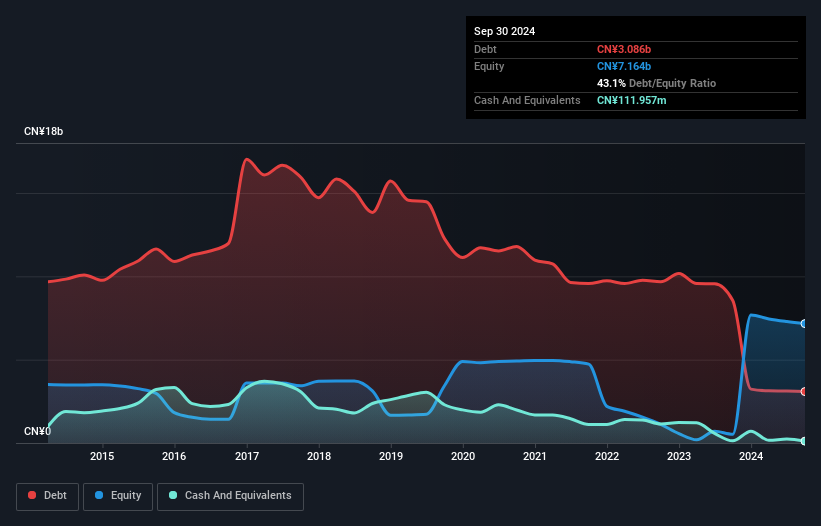The image size is (821, 526).
Task: Click the 2015 x-axis label
Action: [x=102, y=456]
